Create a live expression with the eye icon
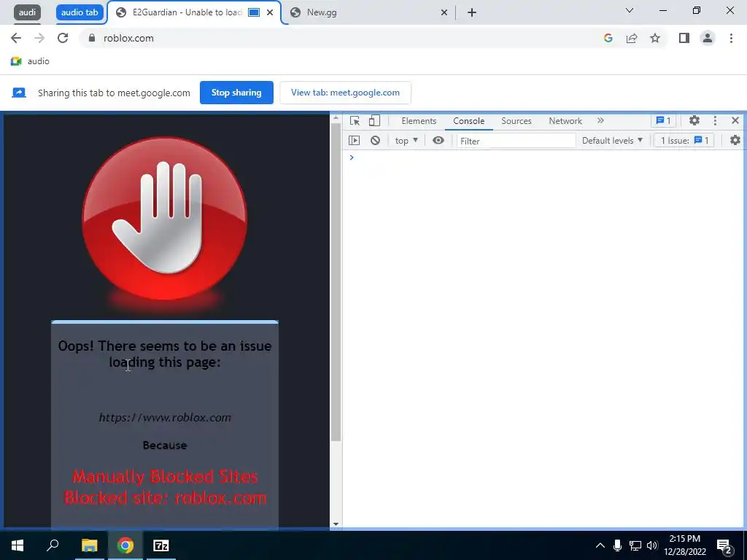The image size is (747, 560). click(x=438, y=141)
